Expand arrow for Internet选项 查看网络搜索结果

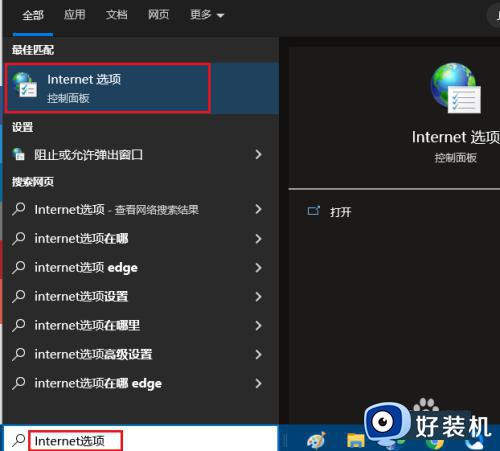pyautogui.click(x=258, y=209)
